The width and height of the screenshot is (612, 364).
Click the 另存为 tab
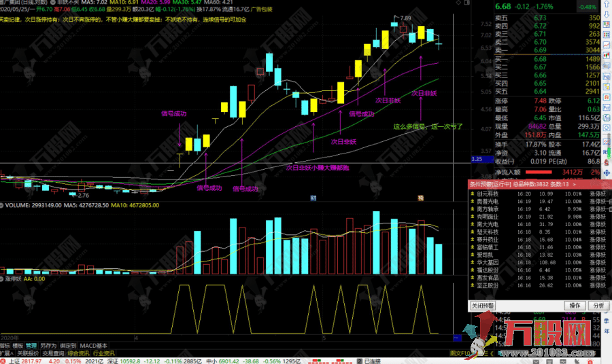coord(48,346)
